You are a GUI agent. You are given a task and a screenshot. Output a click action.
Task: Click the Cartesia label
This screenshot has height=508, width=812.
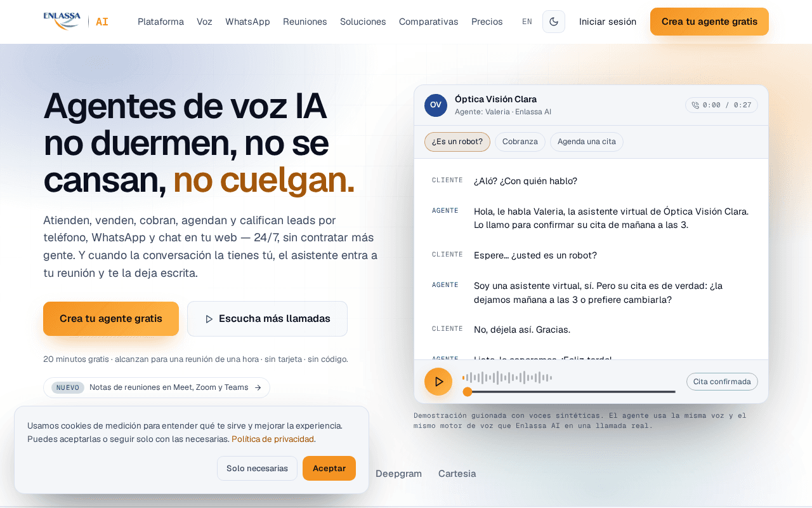(x=457, y=474)
